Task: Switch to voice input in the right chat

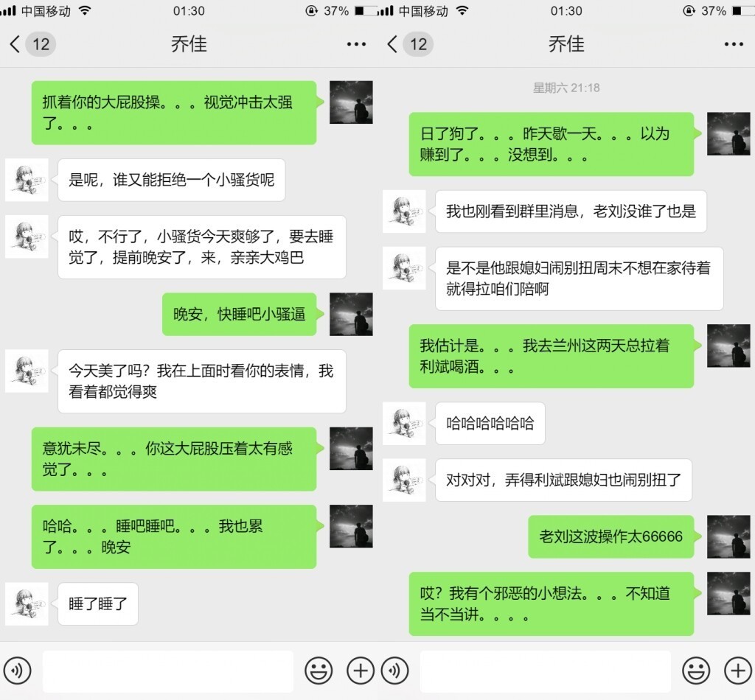Action: [395, 671]
